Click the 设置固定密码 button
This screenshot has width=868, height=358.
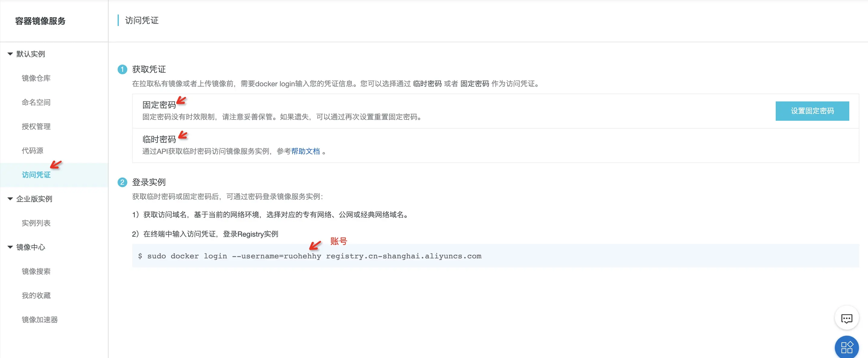812,111
